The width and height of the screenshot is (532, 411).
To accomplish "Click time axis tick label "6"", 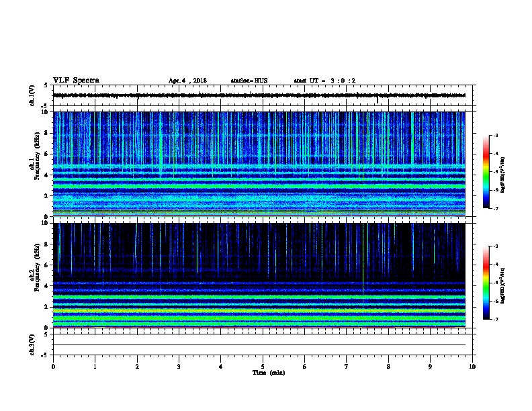I will (305, 367).
